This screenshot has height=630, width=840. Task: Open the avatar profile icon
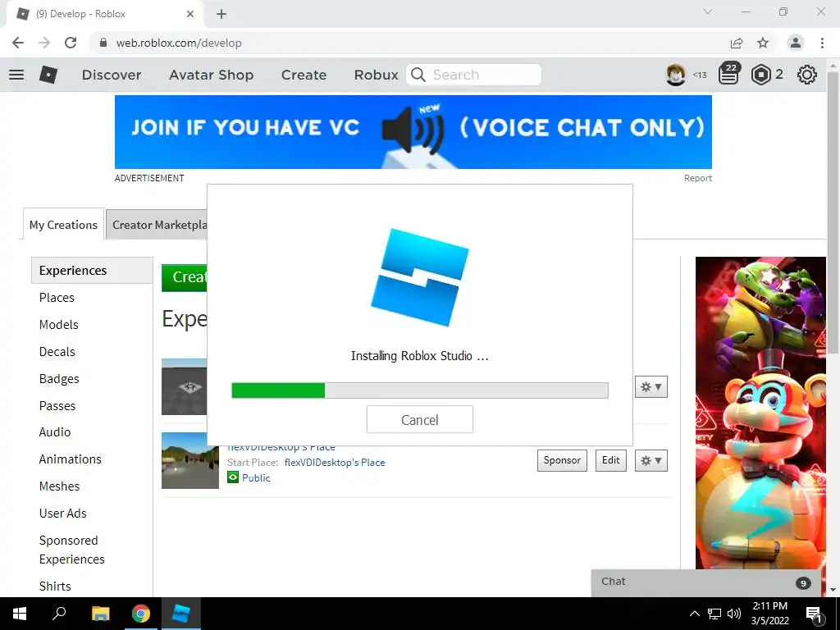click(x=676, y=75)
